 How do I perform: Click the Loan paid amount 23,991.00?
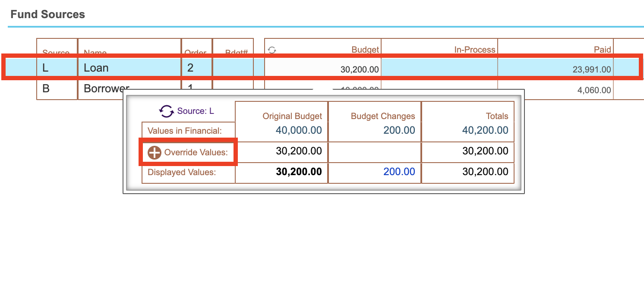pos(591,69)
